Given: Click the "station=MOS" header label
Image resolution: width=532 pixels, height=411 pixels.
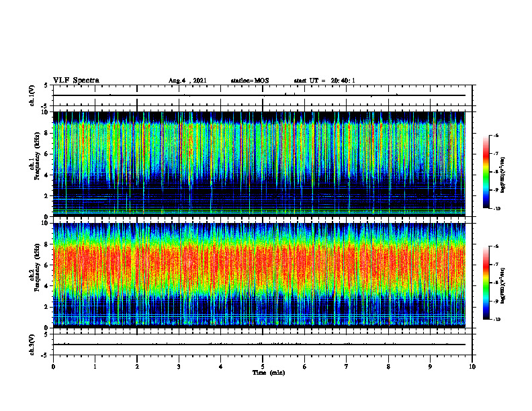Looking at the screenshot, I should [250, 81].
